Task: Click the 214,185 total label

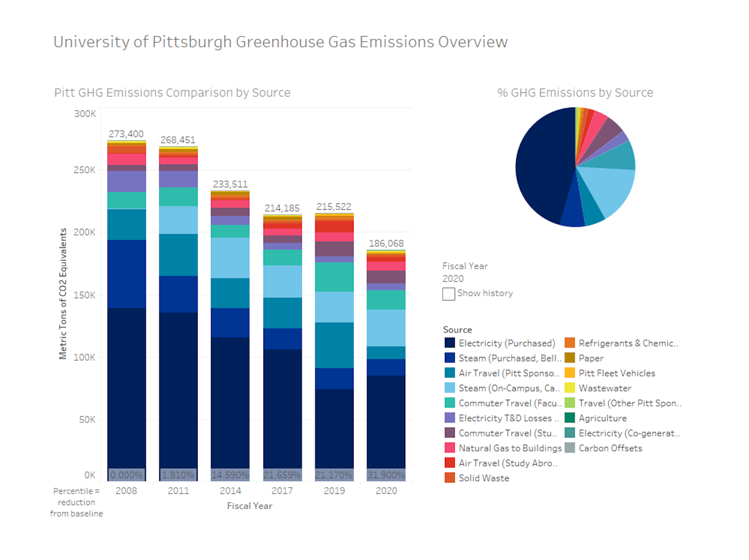Action: tap(282, 208)
